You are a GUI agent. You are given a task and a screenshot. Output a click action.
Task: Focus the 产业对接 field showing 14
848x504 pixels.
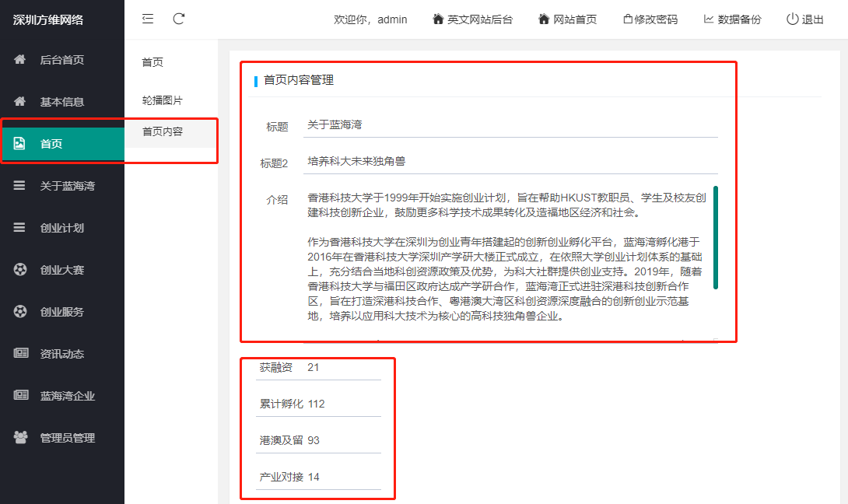[x=344, y=477]
